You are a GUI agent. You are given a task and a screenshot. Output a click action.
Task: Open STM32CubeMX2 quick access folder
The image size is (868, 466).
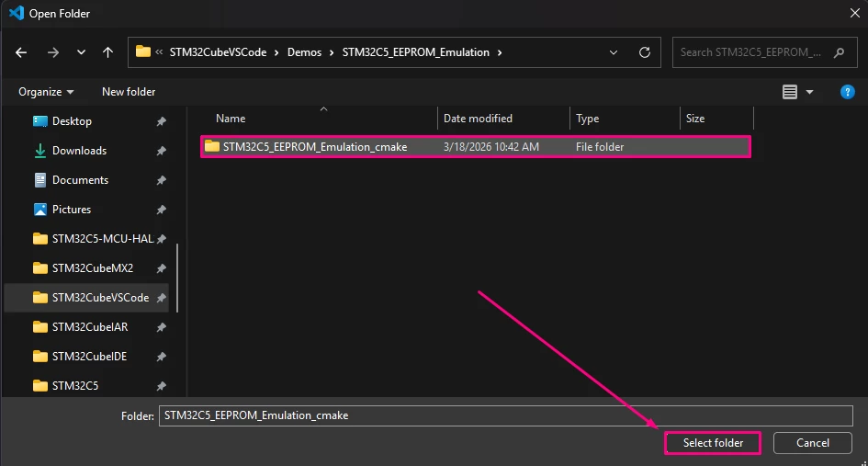coord(93,268)
